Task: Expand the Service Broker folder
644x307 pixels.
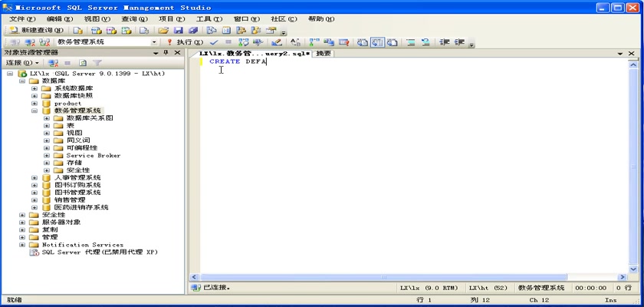Action: point(47,155)
